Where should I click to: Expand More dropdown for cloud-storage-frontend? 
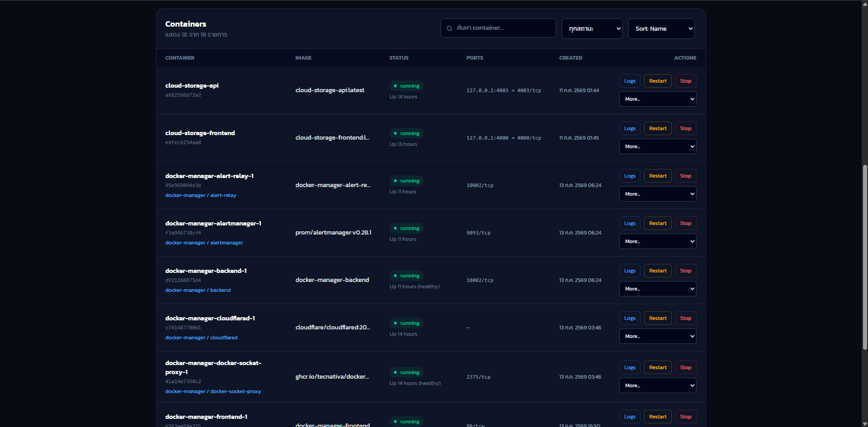[x=658, y=146]
